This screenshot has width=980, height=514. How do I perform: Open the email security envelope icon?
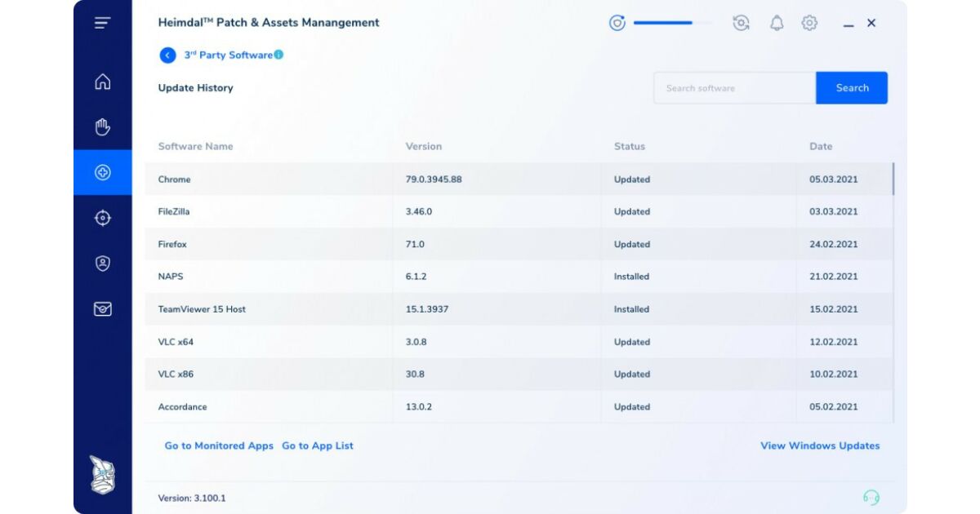tap(102, 309)
